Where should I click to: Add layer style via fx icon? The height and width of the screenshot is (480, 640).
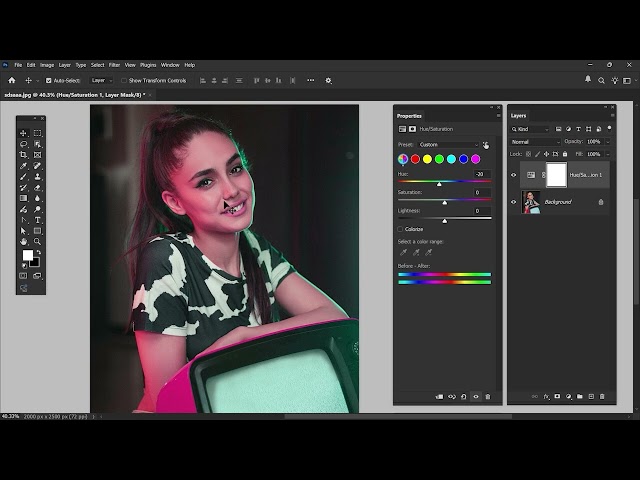coord(546,396)
